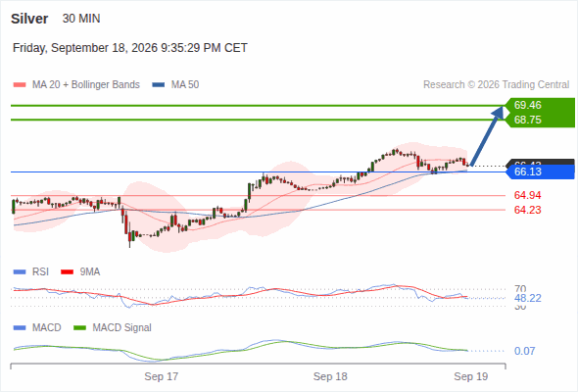The image size is (578, 392).
Task: Click the Sep 17 date axis label
Action: tap(161, 376)
